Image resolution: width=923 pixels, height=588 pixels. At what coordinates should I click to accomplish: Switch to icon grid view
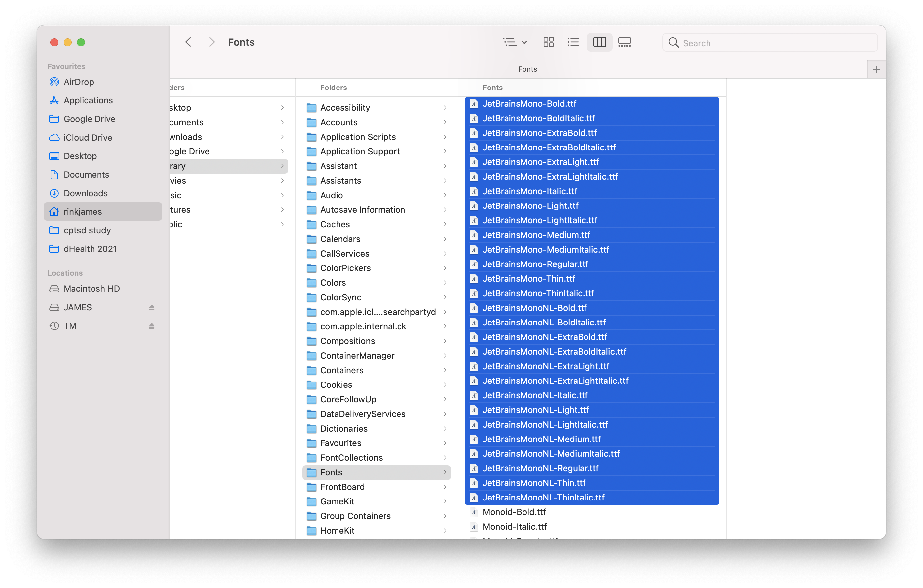[548, 42]
